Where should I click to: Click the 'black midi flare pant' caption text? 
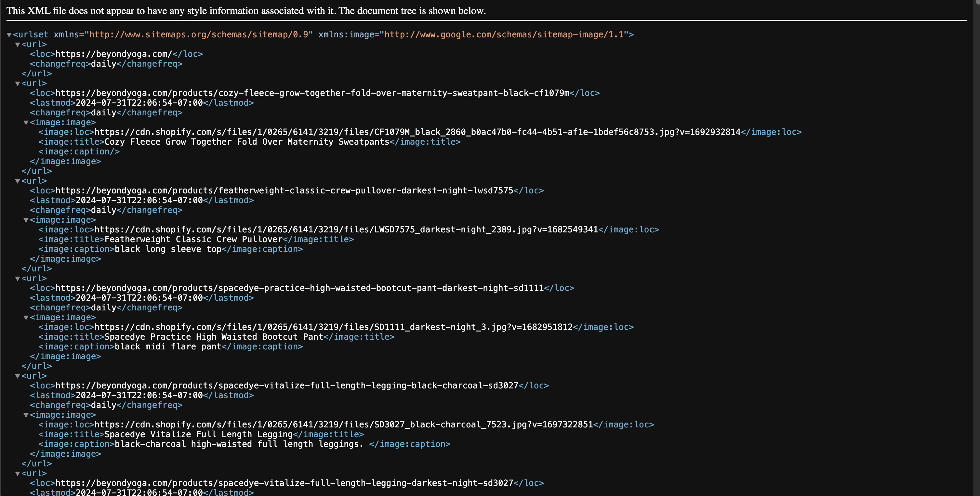pos(168,346)
